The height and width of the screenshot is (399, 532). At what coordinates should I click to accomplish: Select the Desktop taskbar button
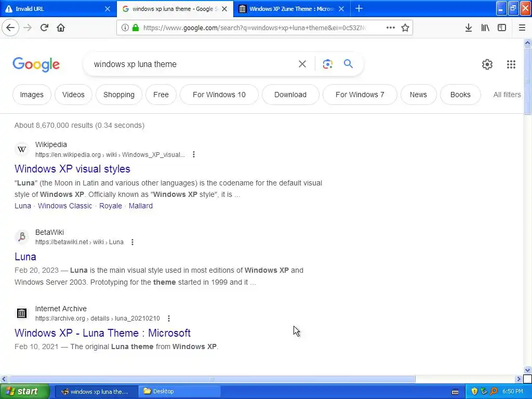coord(179,392)
